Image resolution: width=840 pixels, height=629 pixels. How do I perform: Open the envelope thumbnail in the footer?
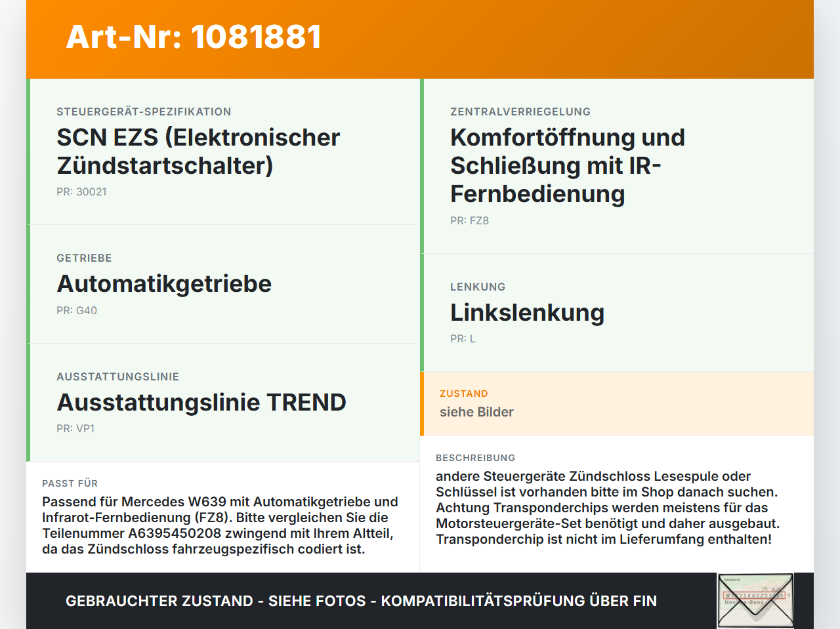[755, 601]
